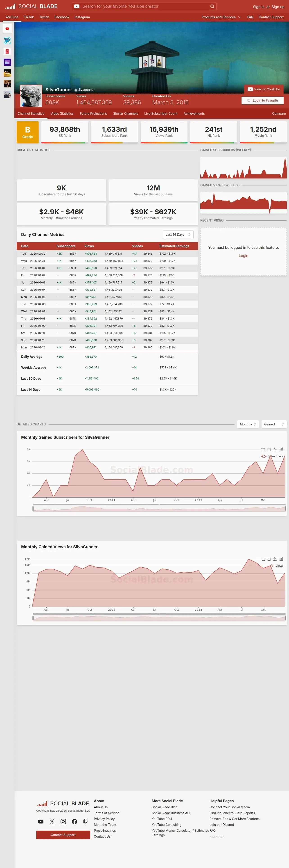Click the Login link under Recent Video
Image resolution: width=289 pixels, height=868 pixels.
point(243,256)
